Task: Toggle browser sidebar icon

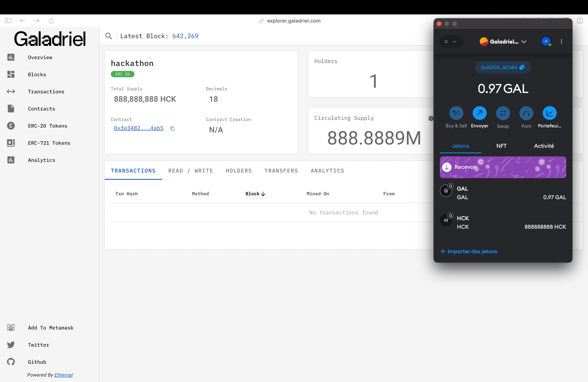Action: click(x=8, y=21)
